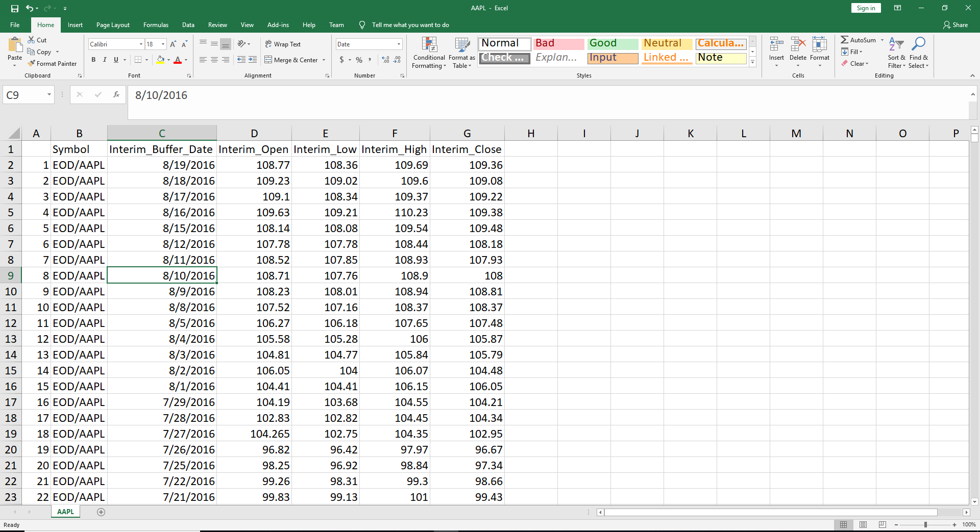
Task: Open the Data tab
Action: pyautogui.click(x=188, y=25)
